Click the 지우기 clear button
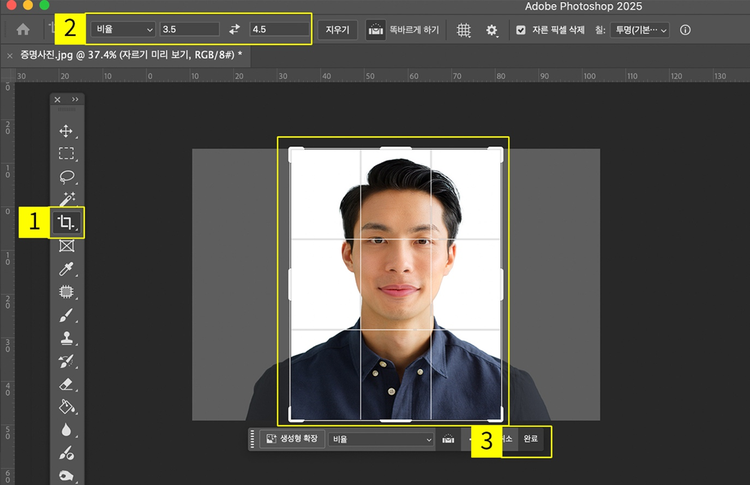The height and width of the screenshot is (485, 750). [x=338, y=30]
